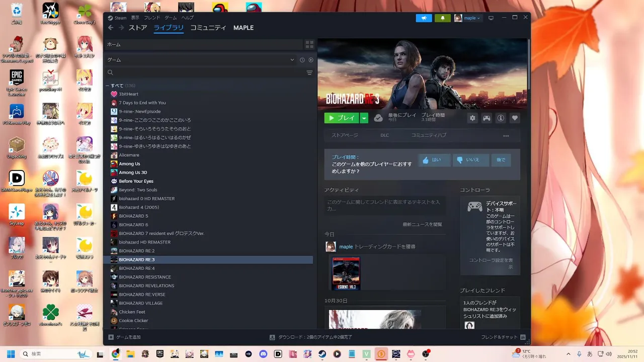This screenshot has height=362, width=644.
Task: Switch to the コミュニティ tab
Action: tap(208, 28)
